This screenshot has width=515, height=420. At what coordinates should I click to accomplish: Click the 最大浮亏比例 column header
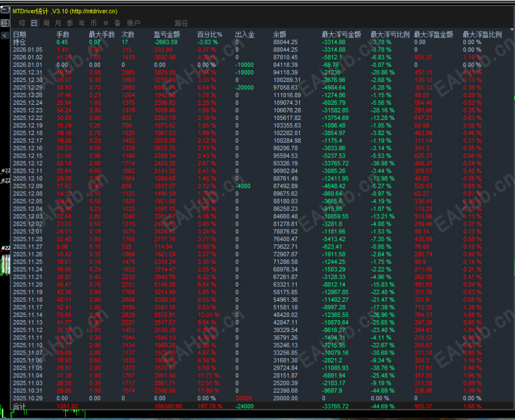pos(390,34)
